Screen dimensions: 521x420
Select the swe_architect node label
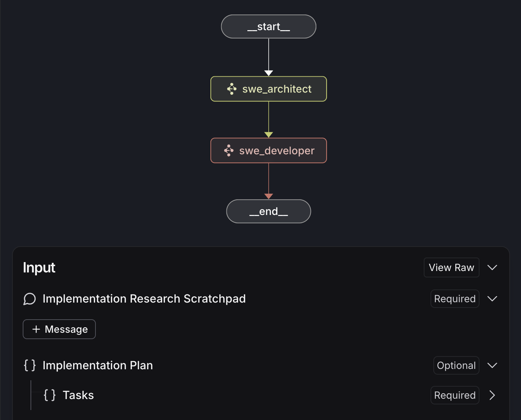(277, 89)
